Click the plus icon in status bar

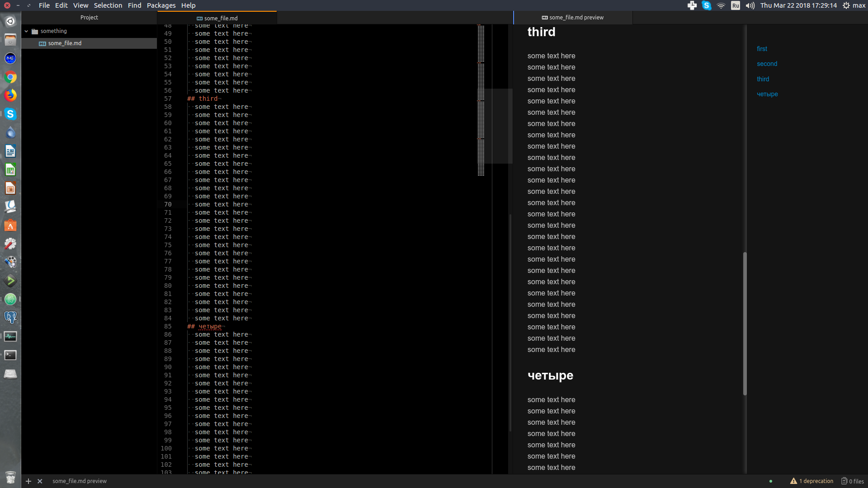[28, 481]
